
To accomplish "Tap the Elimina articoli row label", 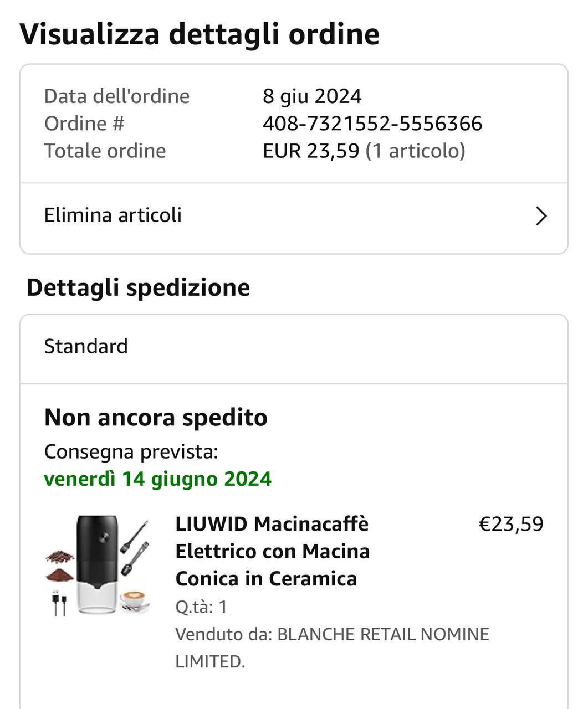I will coord(113,215).
